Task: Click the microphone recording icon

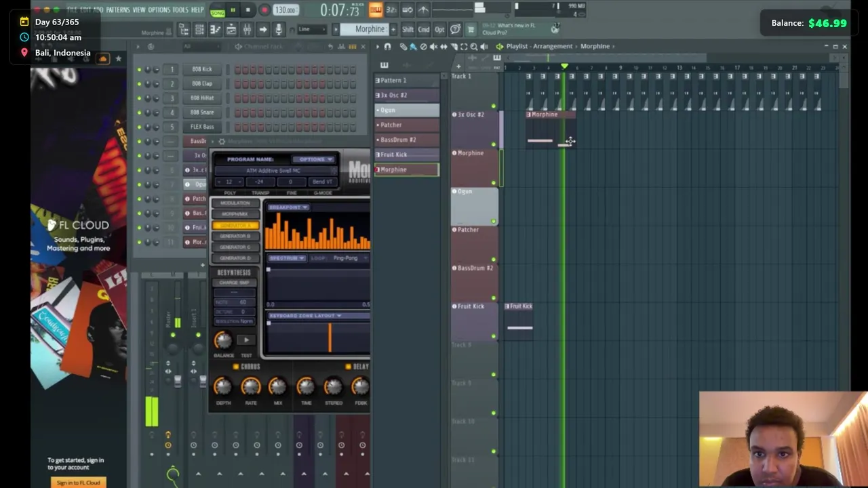Action: point(278,29)
